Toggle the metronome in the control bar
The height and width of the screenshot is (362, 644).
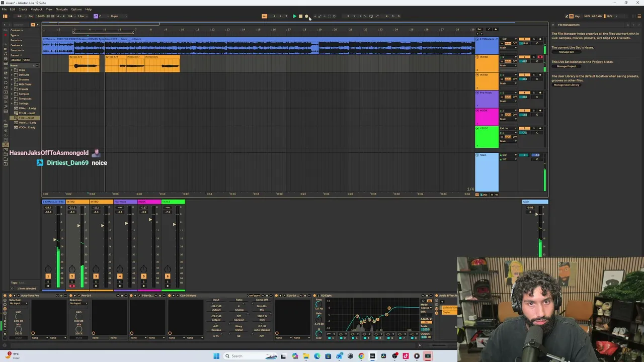point(71,16)
